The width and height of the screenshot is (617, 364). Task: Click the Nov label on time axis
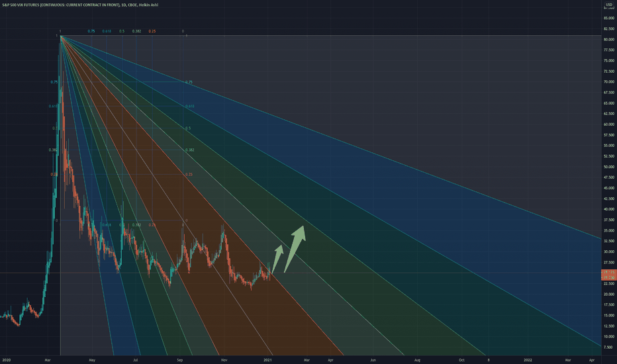pyautogui.click(x=224, y=360)
